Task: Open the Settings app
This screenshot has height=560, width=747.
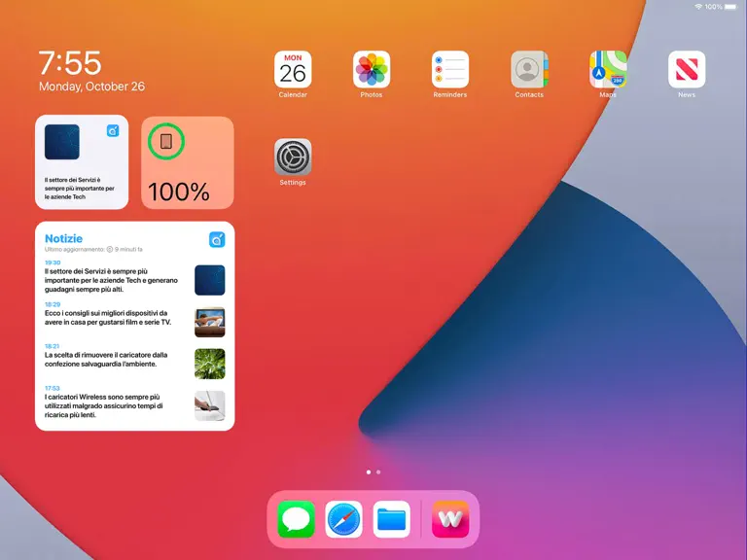Action: (293, 157)
